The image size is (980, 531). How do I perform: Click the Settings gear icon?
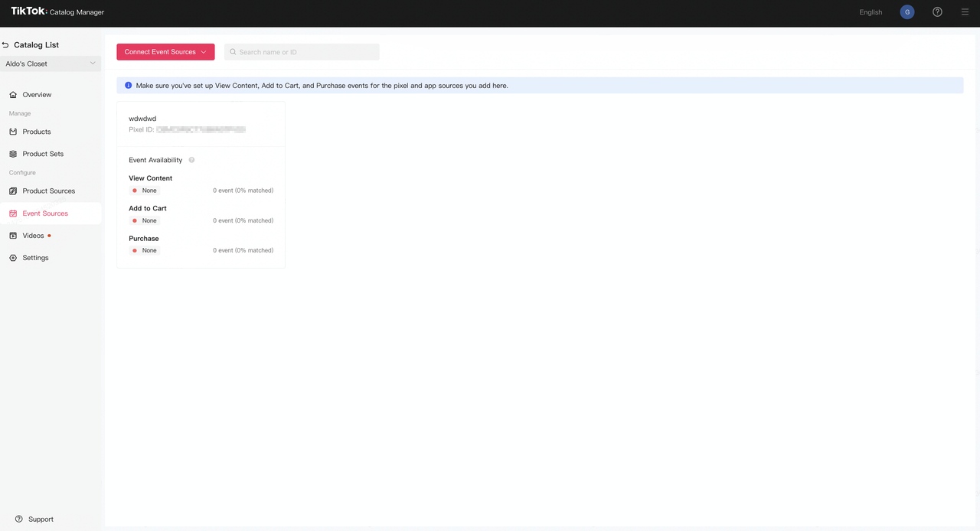[13, 258]
